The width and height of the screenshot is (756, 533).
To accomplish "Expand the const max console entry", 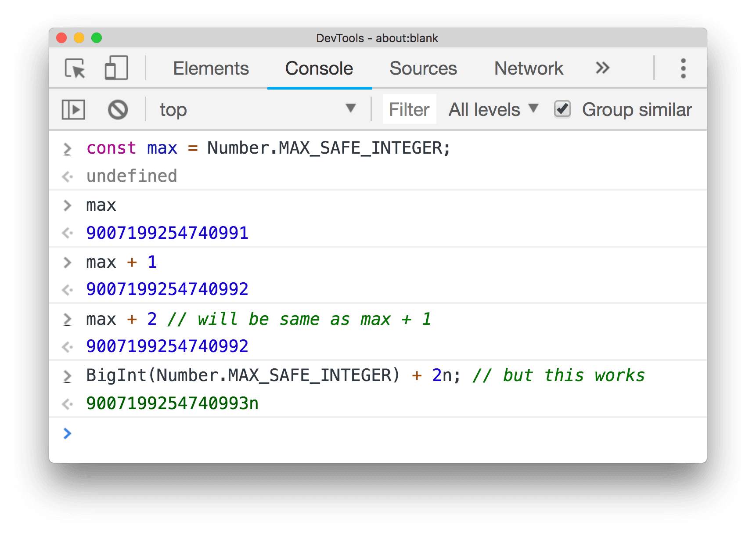I will tap(67, 148).
